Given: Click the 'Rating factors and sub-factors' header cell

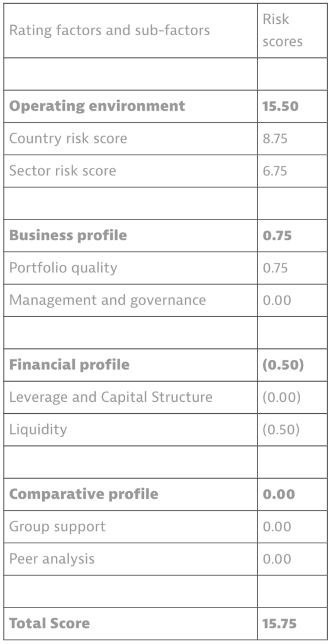Looking at the screenshot, I should coord(131,30).
